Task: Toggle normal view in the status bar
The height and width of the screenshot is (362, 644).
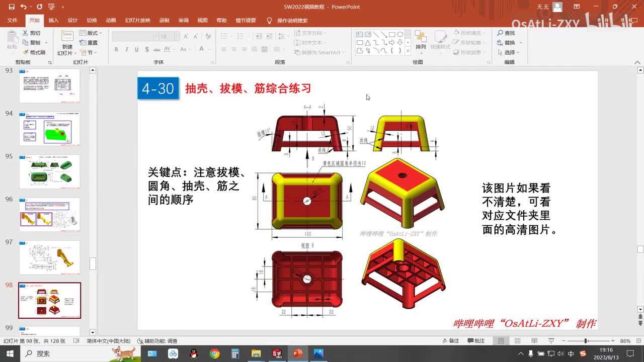Action: pos(501,341)
